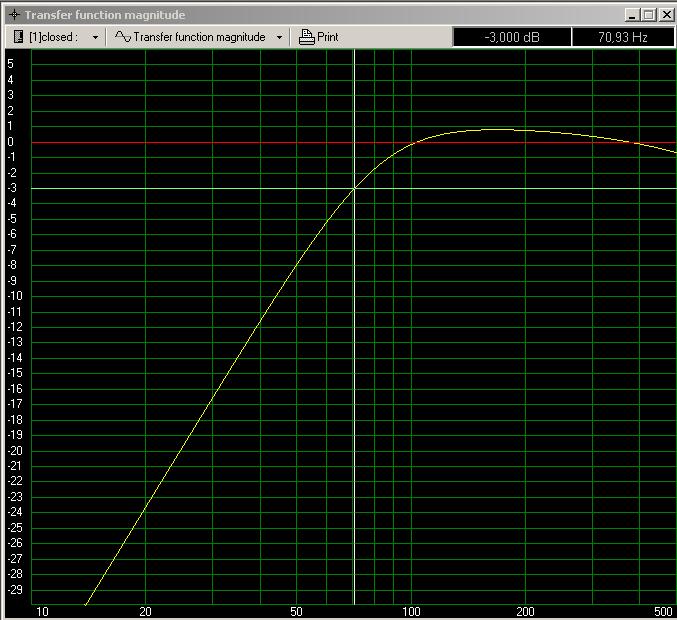Minimize the Transfer function magnitude window
The image size is (677, 620).
coord(632,15)
